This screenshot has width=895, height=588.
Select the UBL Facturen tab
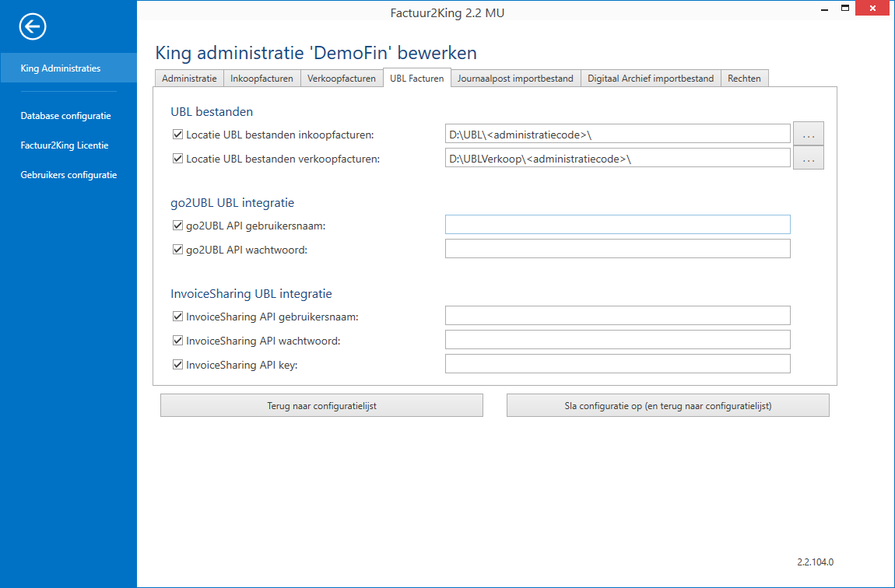pos(416,78)
